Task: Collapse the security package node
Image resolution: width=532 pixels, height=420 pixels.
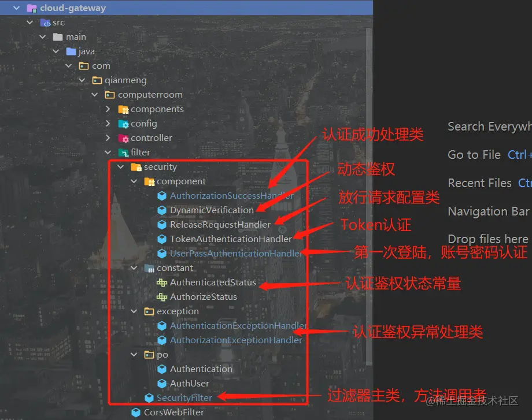Action: coord(120,167)
